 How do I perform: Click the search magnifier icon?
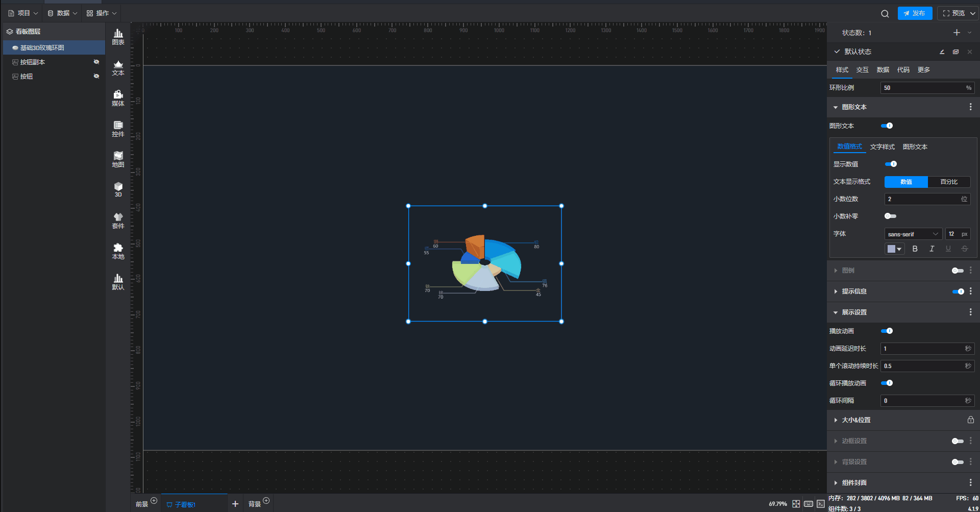885,14
